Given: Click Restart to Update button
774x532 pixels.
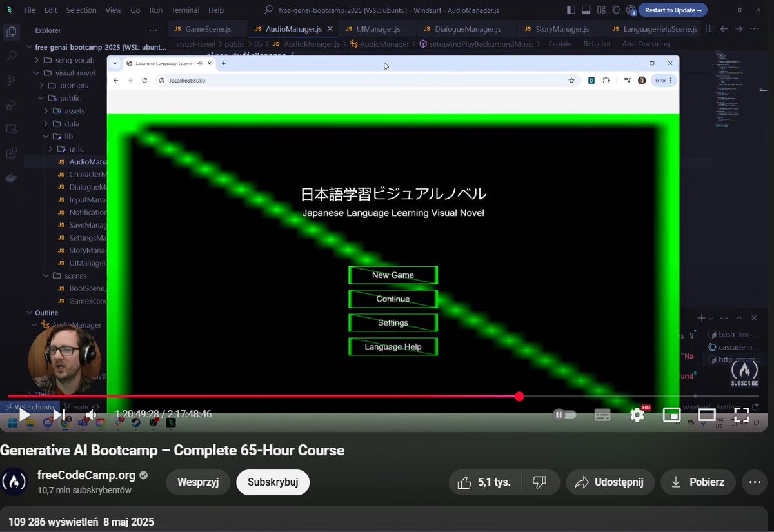Looking at the screenshot, I should pos(673,10).
